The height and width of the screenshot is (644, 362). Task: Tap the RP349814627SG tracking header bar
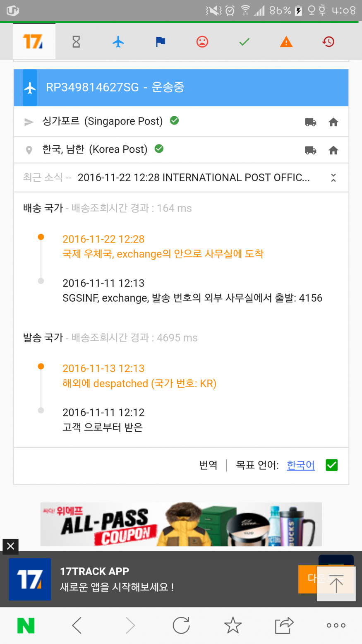[x=181, y=88]
